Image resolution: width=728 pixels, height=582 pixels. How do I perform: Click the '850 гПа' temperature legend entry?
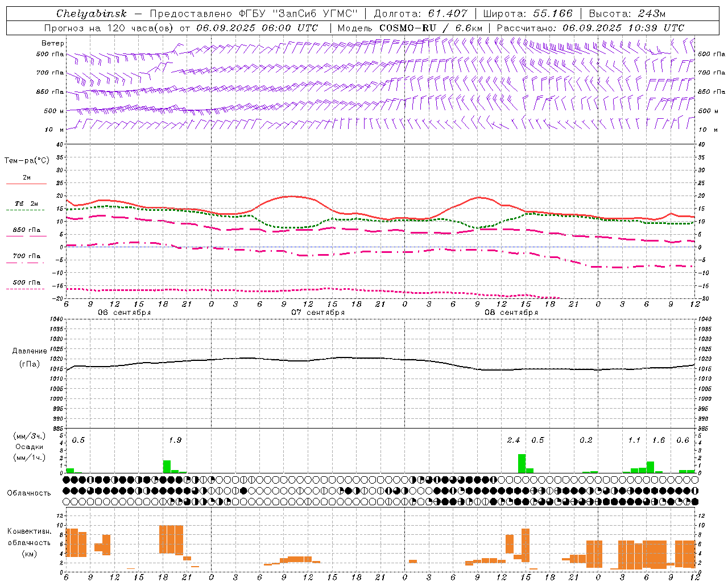coord(26,230)
